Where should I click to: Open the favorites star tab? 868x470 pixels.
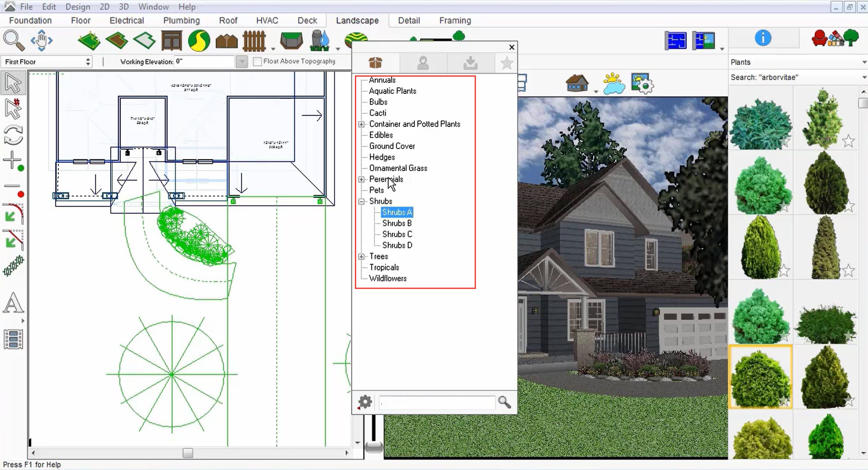pos(506,63)
